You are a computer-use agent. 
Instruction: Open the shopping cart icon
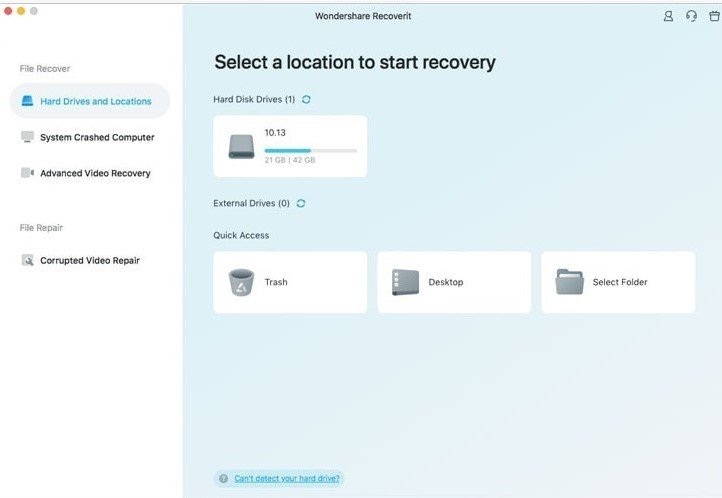(x=715, y=16)
